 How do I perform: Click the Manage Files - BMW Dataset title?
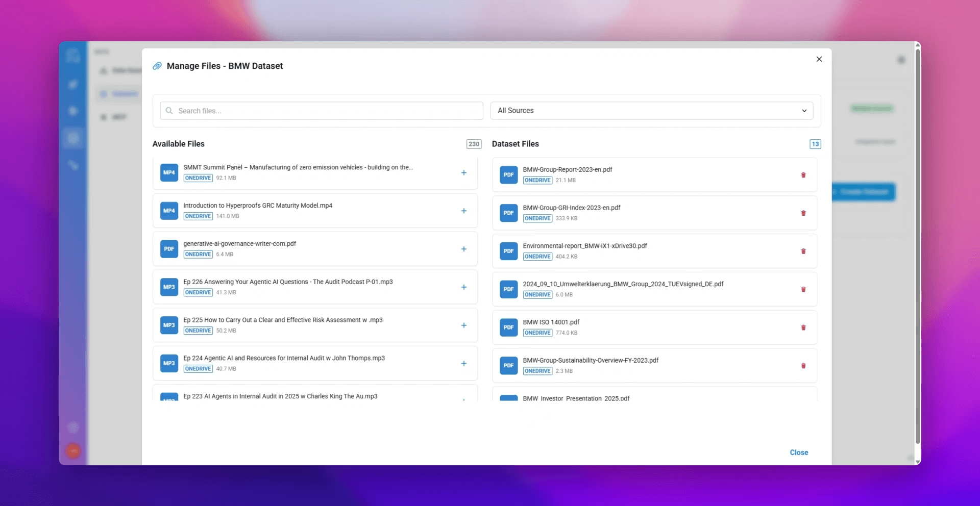[225, 66]
